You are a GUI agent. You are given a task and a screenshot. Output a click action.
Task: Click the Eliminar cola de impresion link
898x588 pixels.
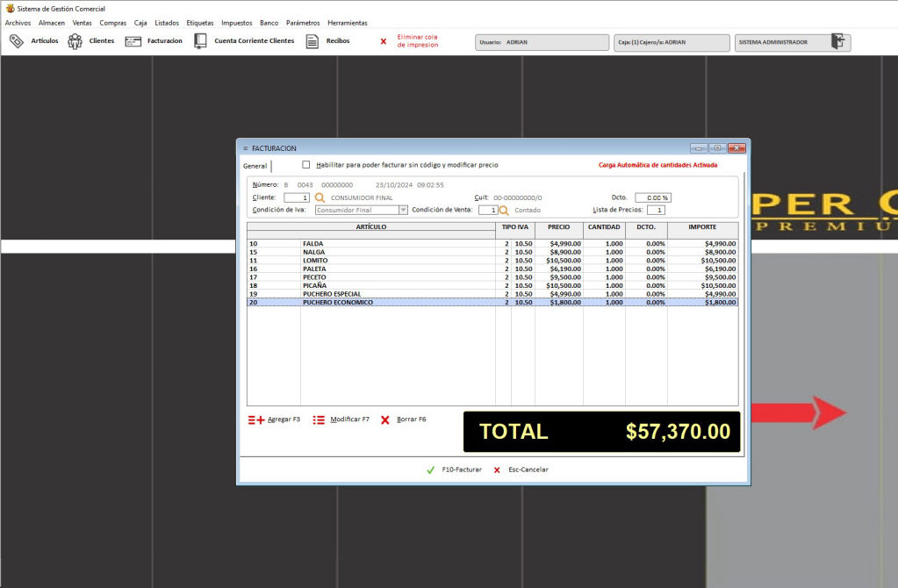pyautogui.click(x=418, y=41)
